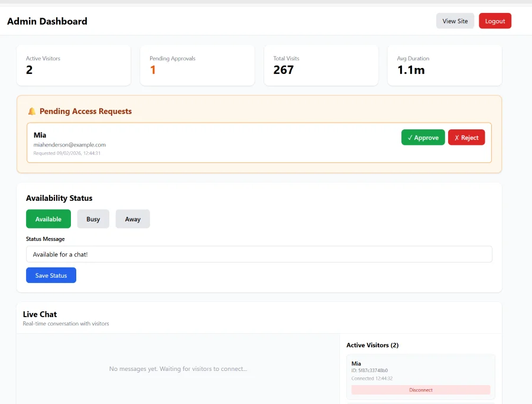
Task: Set your status to Away
Action: pyautogui.click(x=132, y=219)
